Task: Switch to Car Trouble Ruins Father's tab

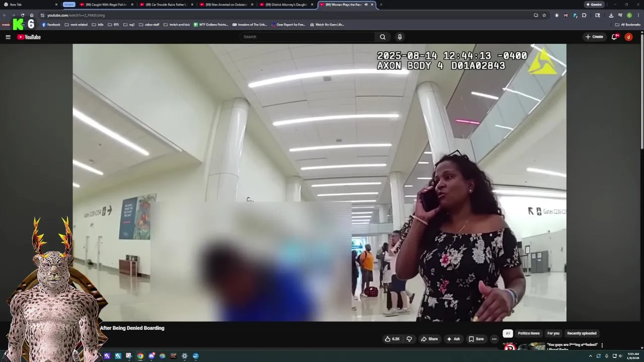Action: (x=166, y=5)
